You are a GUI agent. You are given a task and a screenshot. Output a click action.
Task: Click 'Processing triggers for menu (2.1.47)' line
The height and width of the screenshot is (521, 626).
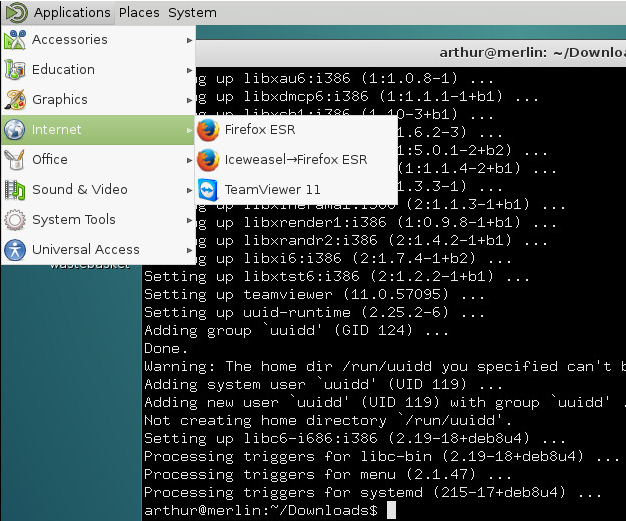tap(328, 474)
